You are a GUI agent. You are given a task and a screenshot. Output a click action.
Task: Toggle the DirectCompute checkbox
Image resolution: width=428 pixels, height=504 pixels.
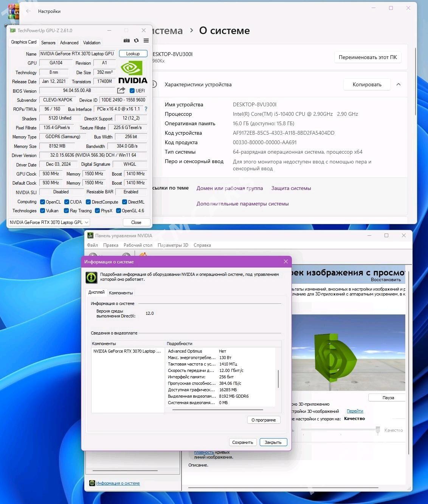coord(88,202)
